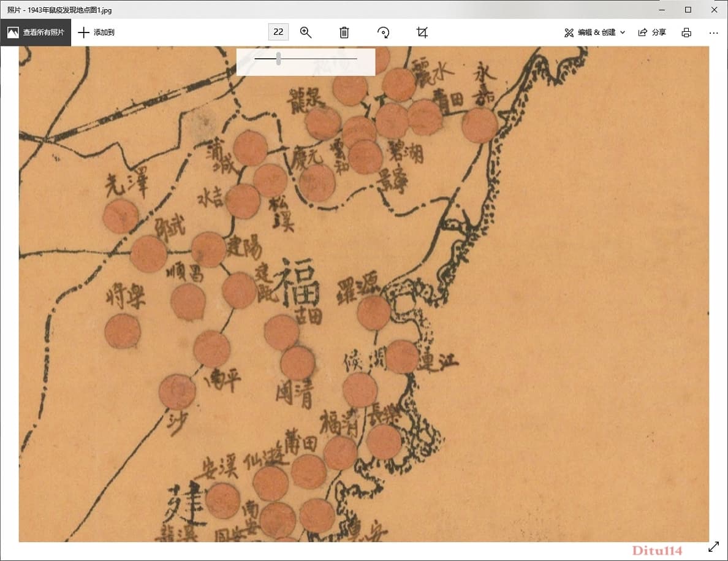Click the zoom slider handle
Screen dimensions: 728x561
point(278,58)
